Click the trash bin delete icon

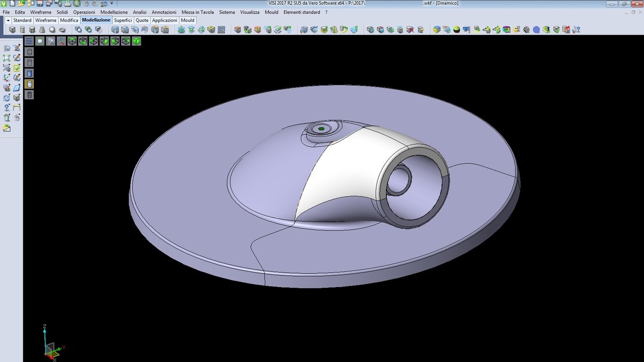point(30,95)
